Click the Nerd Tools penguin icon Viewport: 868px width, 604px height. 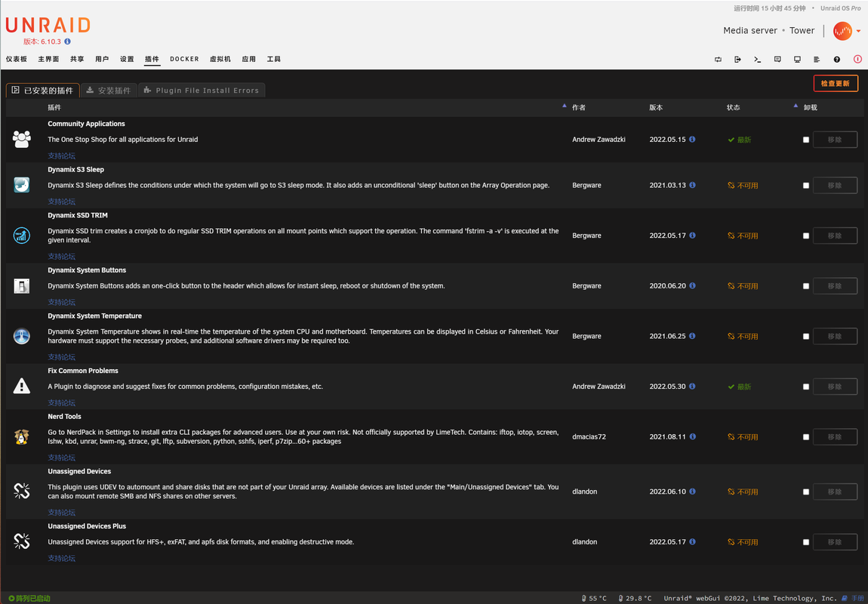point(22,436)
